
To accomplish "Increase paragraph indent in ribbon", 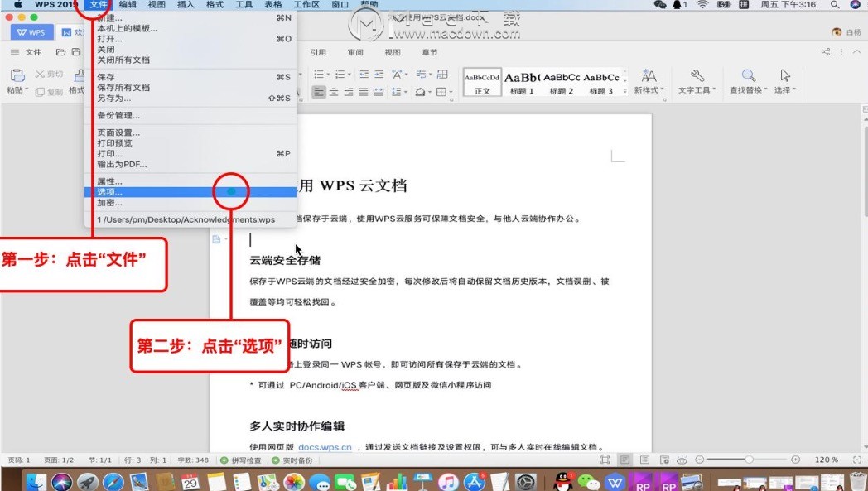I will pos(379,75).
